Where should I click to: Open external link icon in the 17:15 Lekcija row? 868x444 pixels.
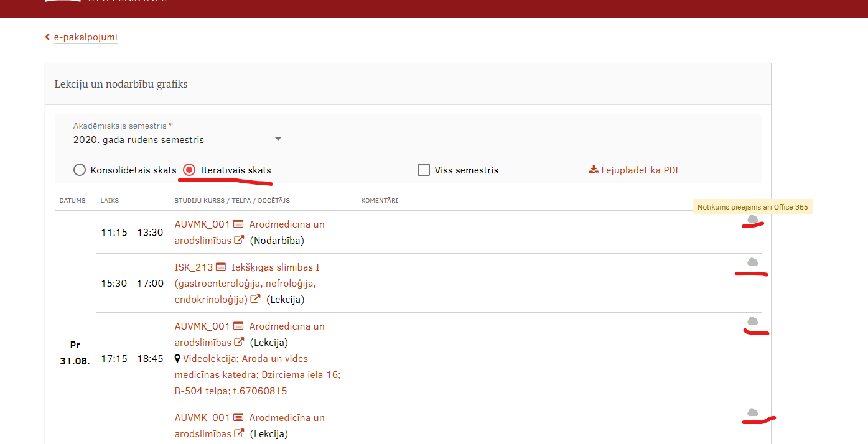(x=239, y=342)
